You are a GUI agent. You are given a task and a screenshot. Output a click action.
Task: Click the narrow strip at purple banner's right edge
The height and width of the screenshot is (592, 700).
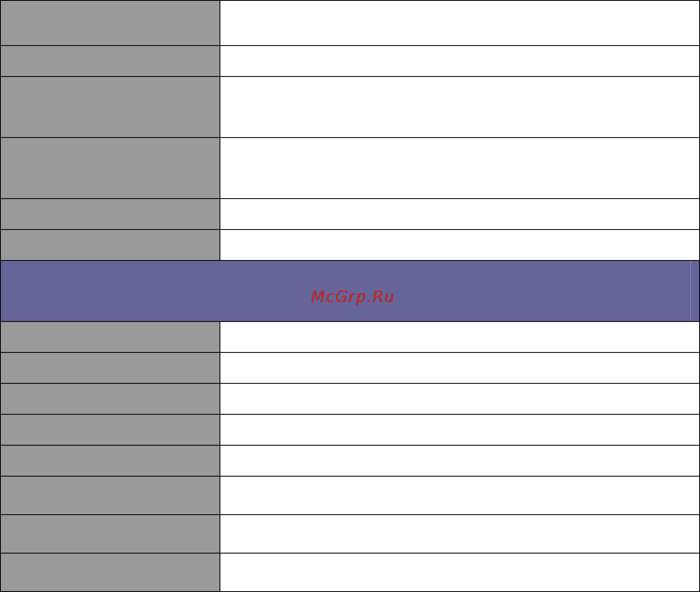coord(695,291)
